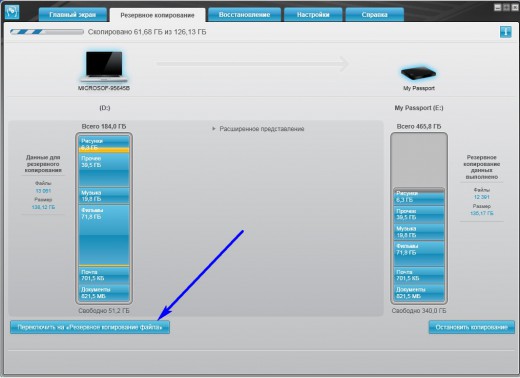Image resolution: width=520 pixels, height=378 pixels.
Task: Switch to the Главный экран tab
Action: point(72,15)
